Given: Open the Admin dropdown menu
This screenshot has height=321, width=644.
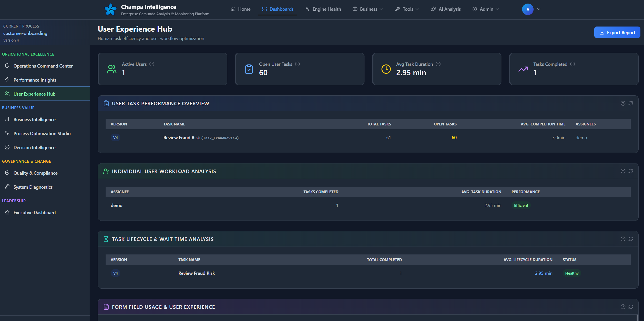Looking at the screenshot, I should coord(485,9).
